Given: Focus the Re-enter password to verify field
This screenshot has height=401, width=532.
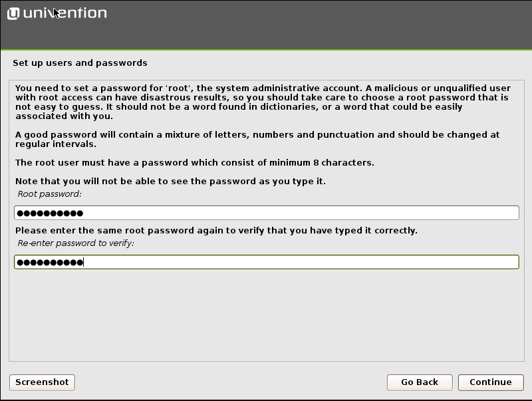Looking at the screenshot, I should click(267, 262).
